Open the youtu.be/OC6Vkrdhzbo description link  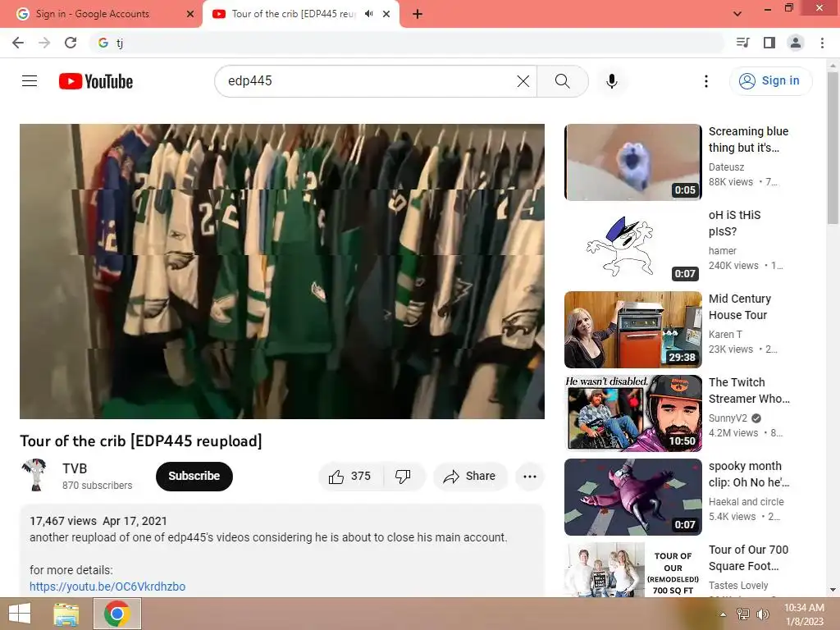tap(107, 587)
